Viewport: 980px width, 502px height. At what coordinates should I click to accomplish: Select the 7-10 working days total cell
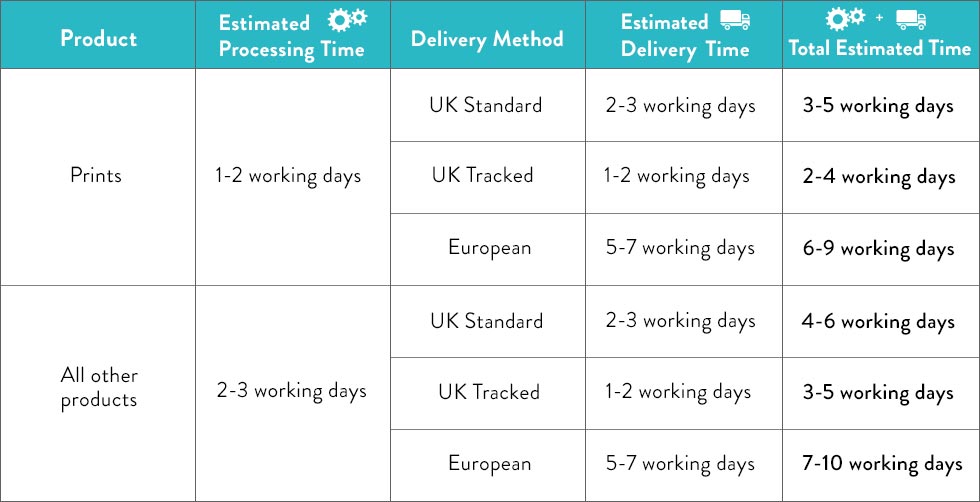point(882,464)
